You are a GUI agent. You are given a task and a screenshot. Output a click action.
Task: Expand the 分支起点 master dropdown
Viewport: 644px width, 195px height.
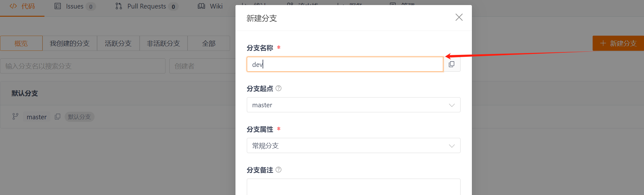[x=353, y=105]
